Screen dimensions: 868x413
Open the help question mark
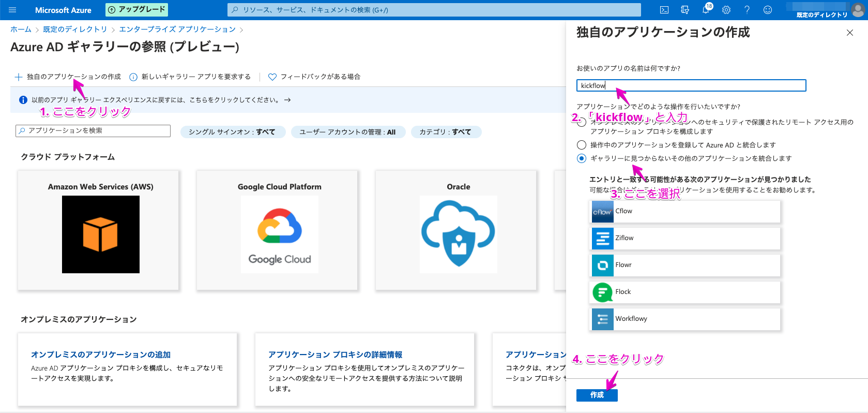(747, 10)
